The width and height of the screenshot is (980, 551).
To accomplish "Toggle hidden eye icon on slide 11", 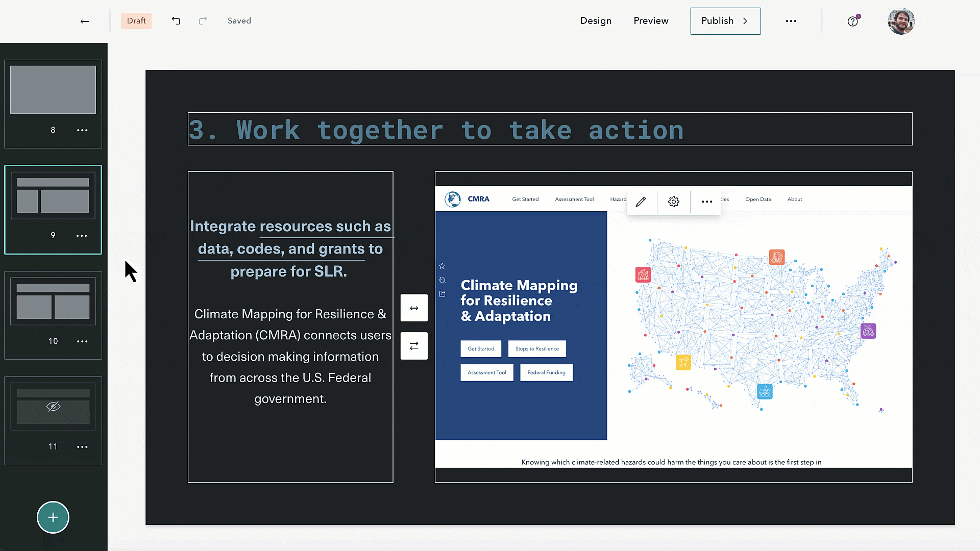I will [53, 407].
